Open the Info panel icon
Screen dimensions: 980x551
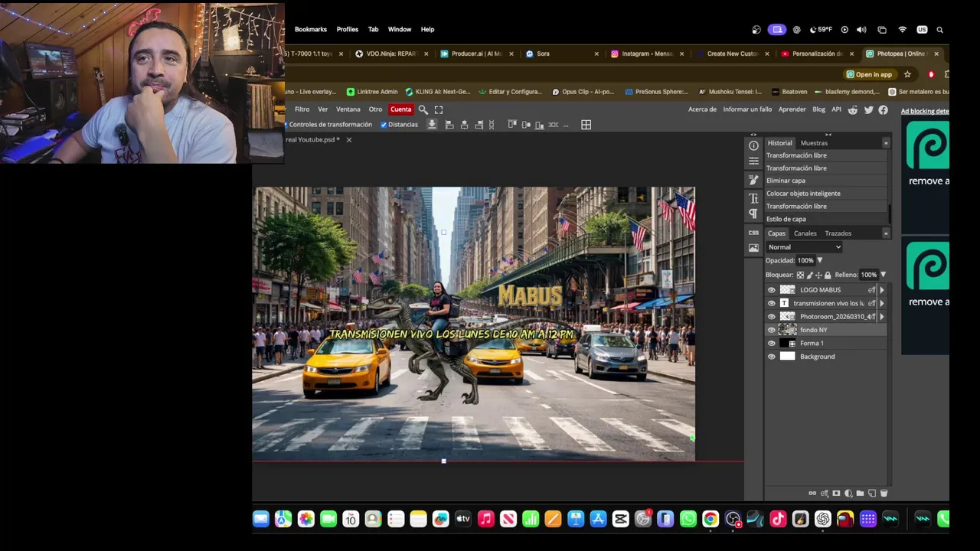coord(753,145)
